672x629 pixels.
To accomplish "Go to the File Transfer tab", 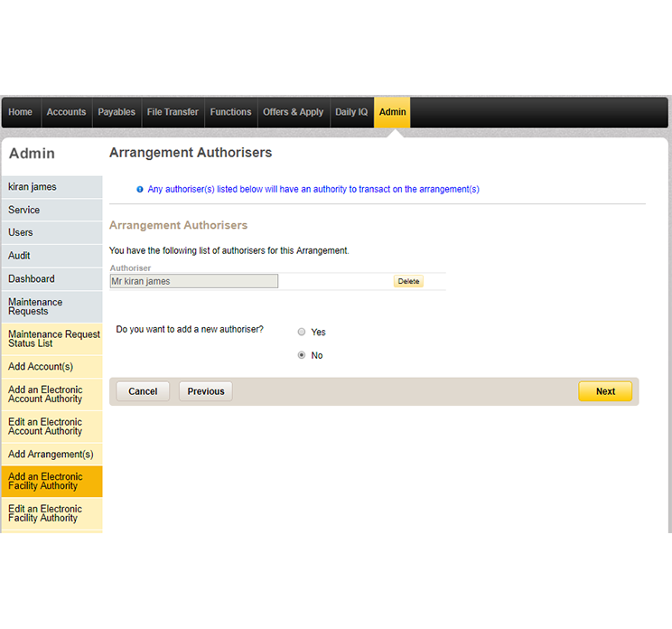I will [x=173, y=112].
